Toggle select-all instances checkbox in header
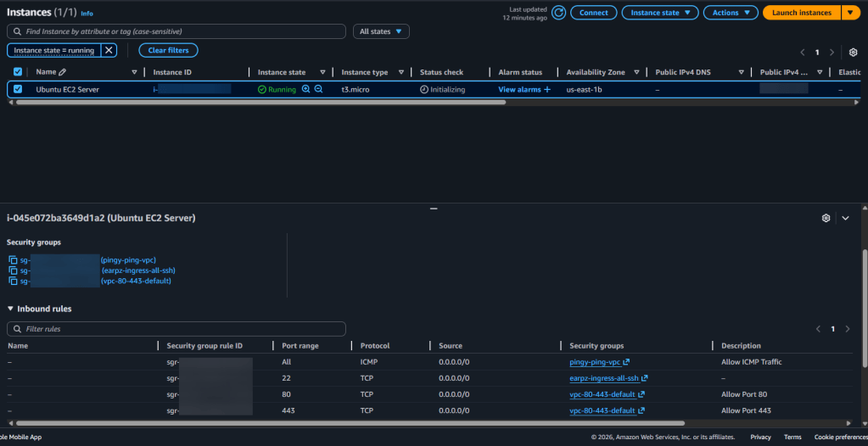 coord(19,72)
